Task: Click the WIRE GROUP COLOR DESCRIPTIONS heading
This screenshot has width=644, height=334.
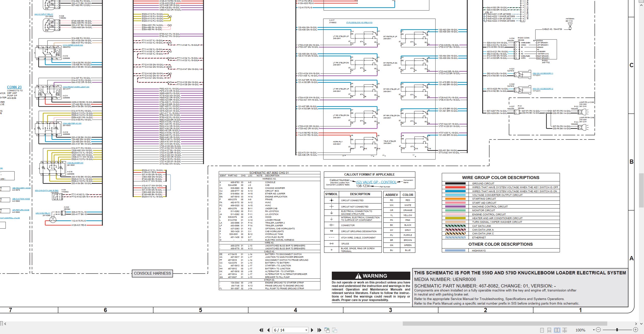Action: pos(501,178)
